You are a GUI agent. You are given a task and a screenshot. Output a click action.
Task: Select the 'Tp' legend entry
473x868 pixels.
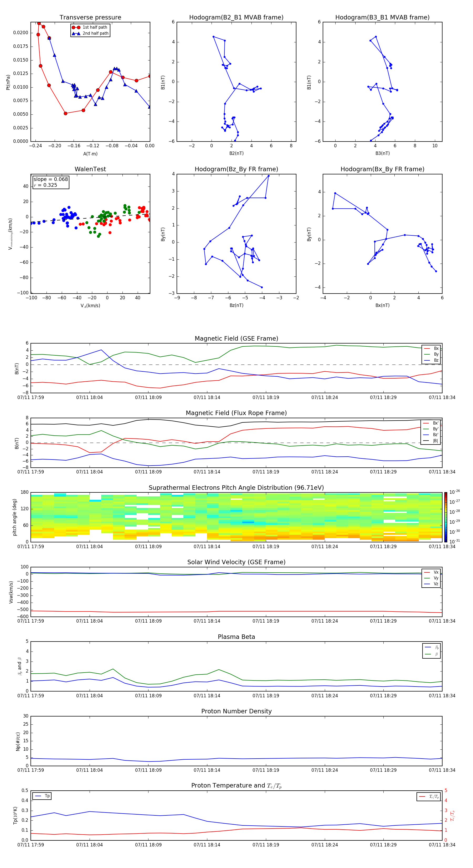pyautogui.click(x=42, y=796)
